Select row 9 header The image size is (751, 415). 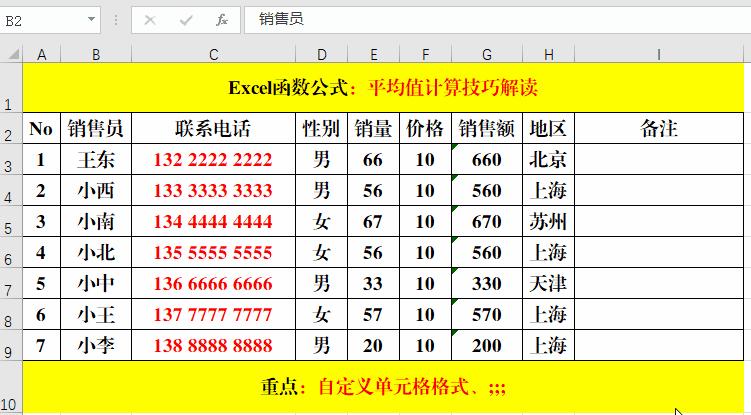click(x=11, y=345)
